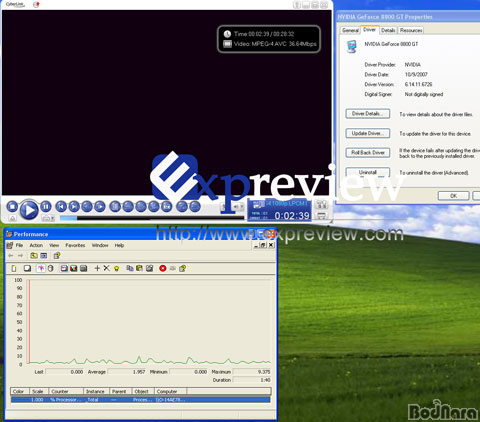Click the Help icon in upper Performance toolbar
The image size is (480, 422).
(57, 256)
